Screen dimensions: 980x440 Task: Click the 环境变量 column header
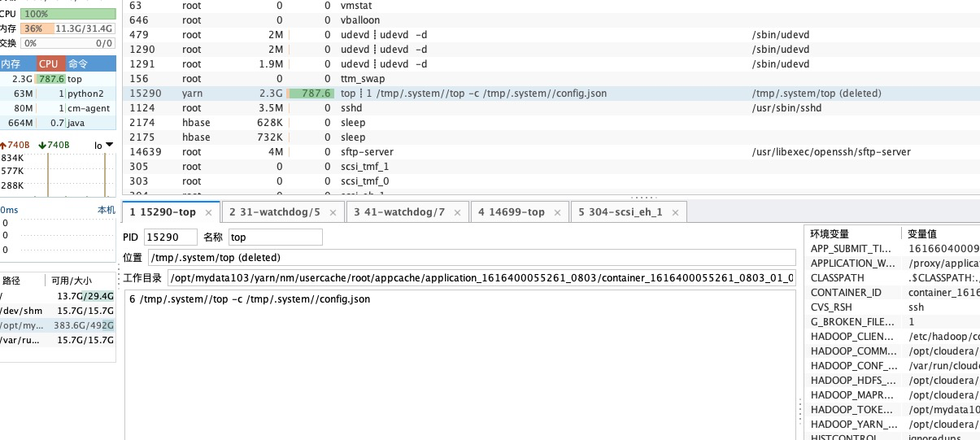point(852,233)
